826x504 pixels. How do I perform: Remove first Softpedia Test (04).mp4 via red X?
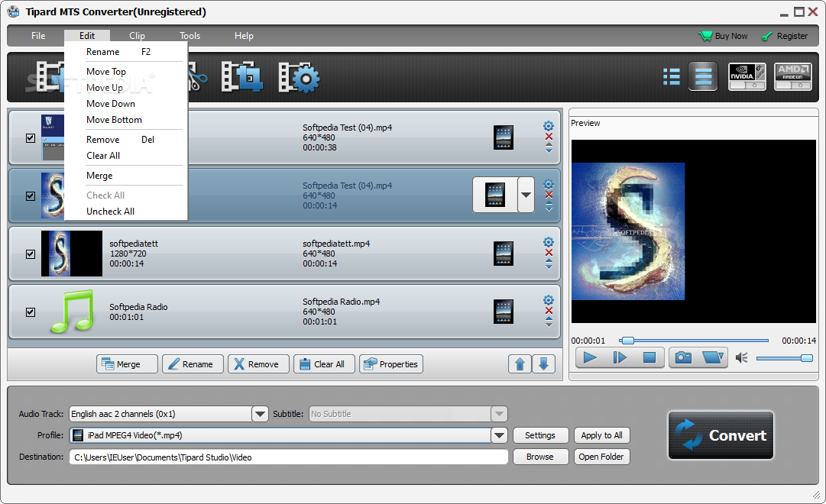point(549,137)
